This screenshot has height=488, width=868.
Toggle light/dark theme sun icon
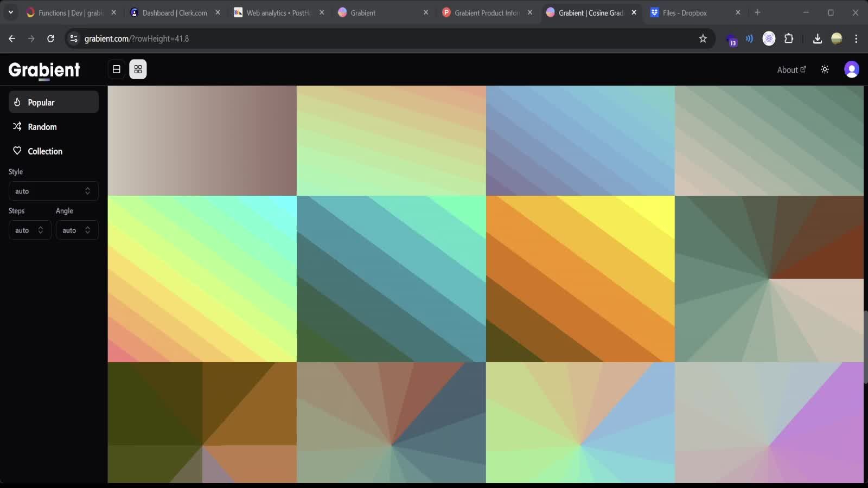tap(825, 69)
